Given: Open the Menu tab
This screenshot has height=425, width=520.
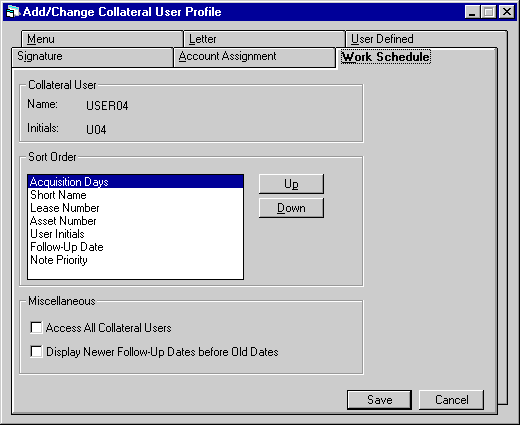Looking at the screenshot, I should point(102,39).
